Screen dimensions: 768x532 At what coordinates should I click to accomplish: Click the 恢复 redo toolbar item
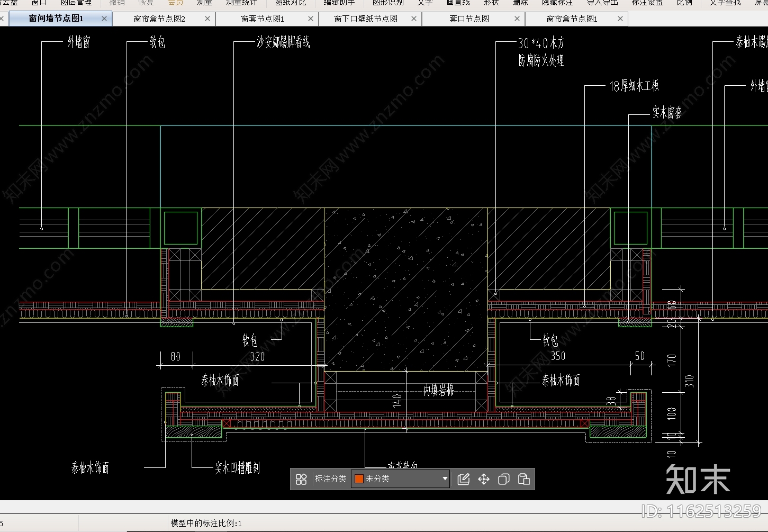(x=146, y=3)
